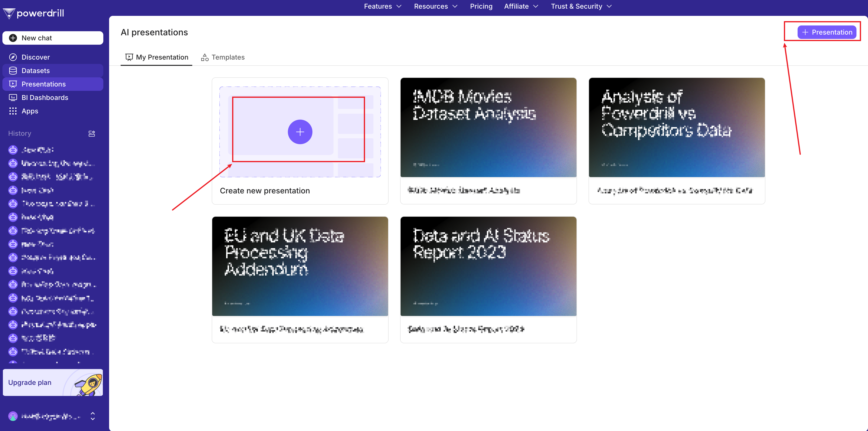Expand the Affiliate menu

(x=521, y=6)
